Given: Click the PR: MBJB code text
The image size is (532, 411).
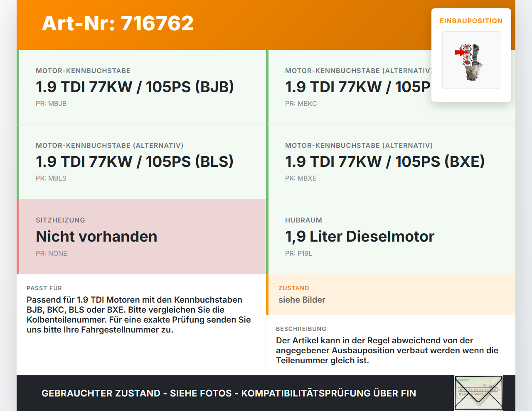Looking at the screenshot, I should tap(51, 104).
